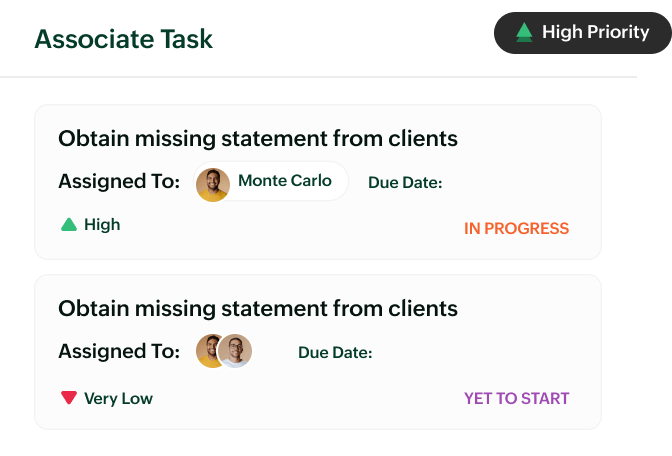Click the High Priority badge
672x456 pixels.
[x=582, y=33]
